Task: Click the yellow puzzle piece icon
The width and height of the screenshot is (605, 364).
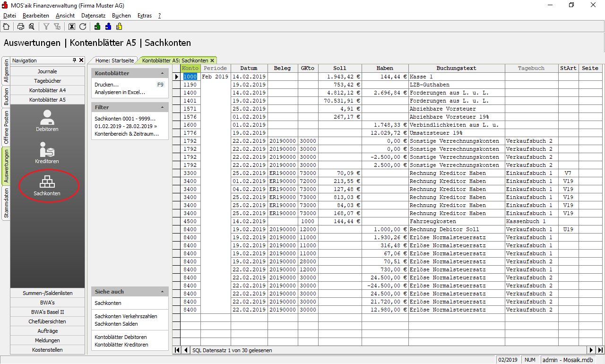Action: click(119, 26)
